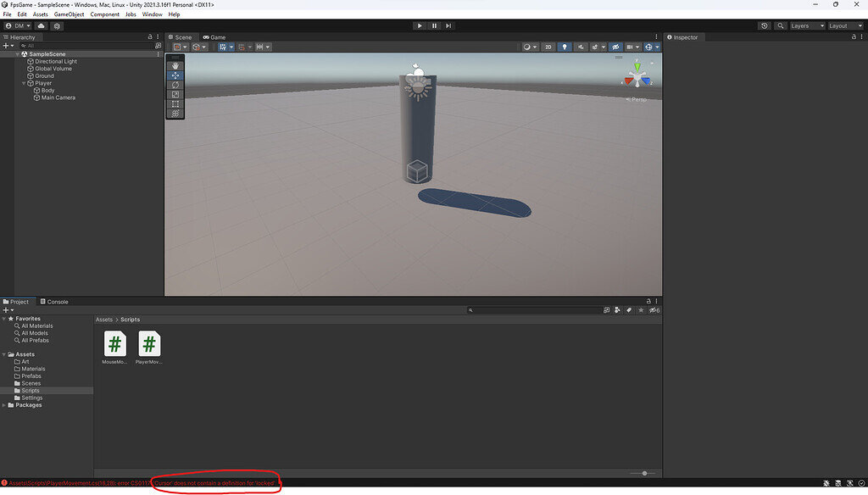Screen dimensions: 868x495
Task: Select the Rotate tool
Action: pos(175,85)
